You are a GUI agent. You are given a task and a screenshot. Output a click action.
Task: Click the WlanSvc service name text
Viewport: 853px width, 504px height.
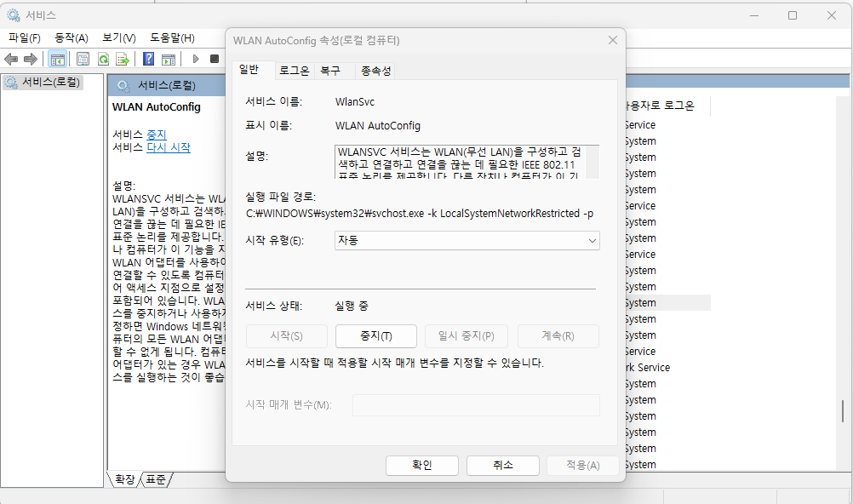pyautogui.click(x=355, y=102)
